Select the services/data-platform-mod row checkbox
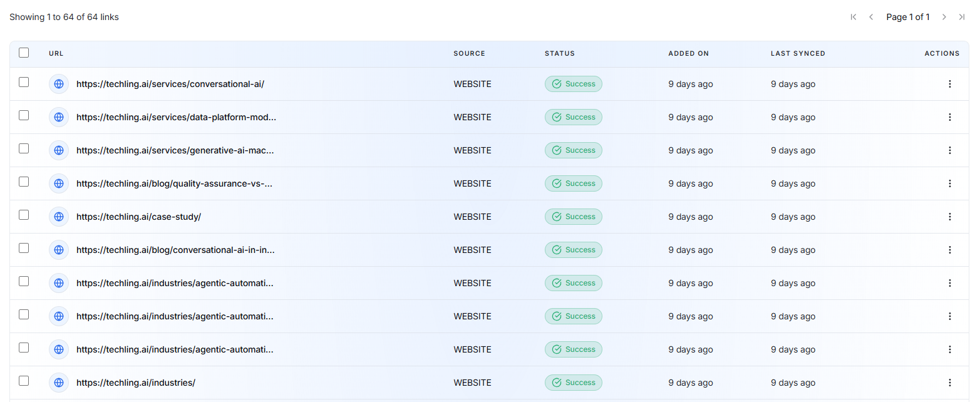Screen dimensions: 980x402 tap(24, 115)
